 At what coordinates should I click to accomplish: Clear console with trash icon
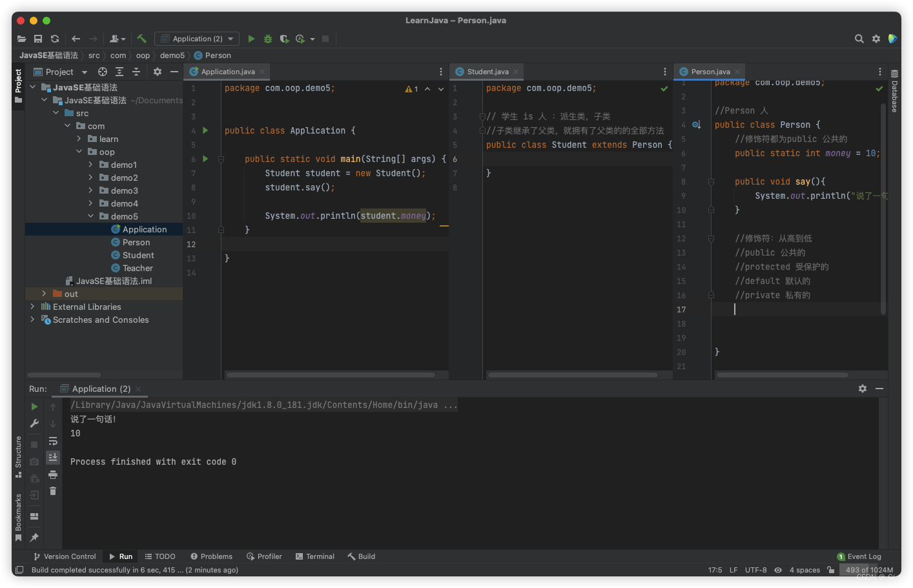pyautogui.click(x=53, y=491)
